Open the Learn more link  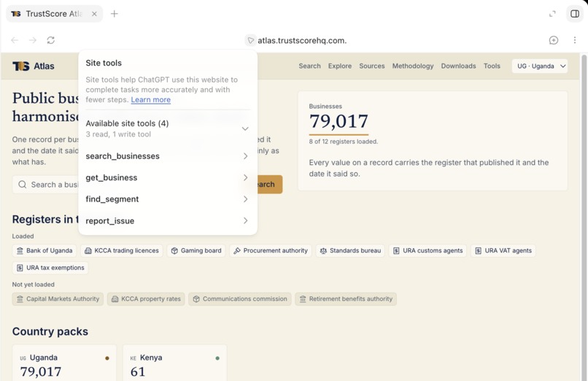pos(151,100)
